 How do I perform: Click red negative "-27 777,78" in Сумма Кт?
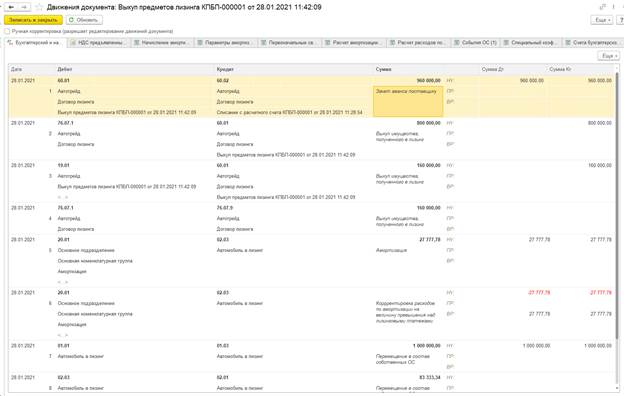(x=601, y=293)
